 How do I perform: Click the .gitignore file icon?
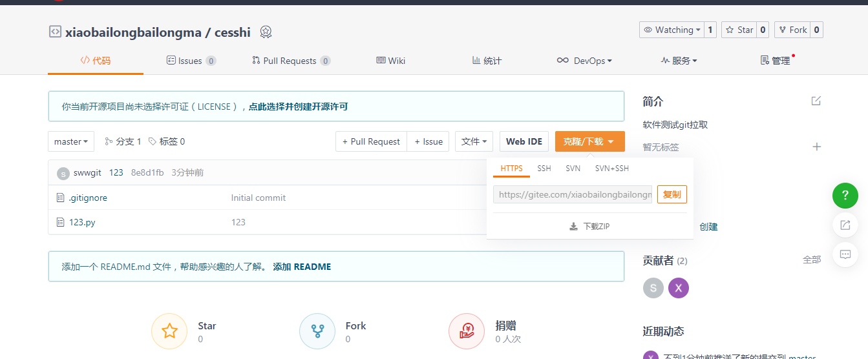tap(61, 198)
